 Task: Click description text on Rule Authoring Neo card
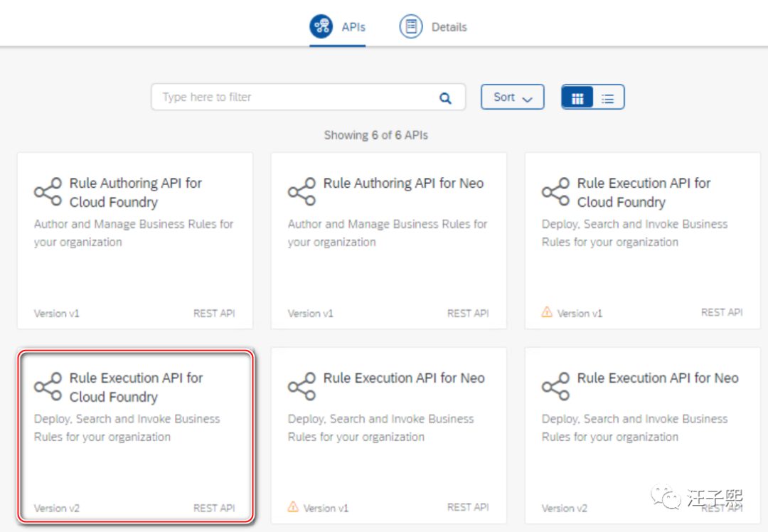(x=388, y=233)
